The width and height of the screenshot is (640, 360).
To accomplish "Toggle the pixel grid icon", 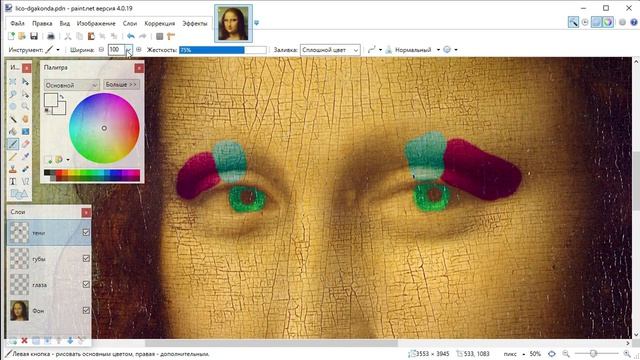I will 160,36.
